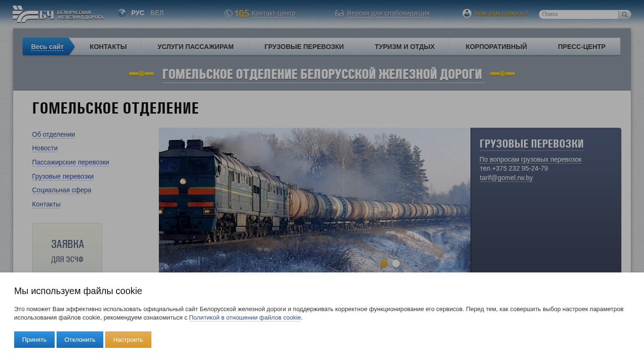
Task: Open Грузовые перевозки sidebar link
Action: coord(63,176)
